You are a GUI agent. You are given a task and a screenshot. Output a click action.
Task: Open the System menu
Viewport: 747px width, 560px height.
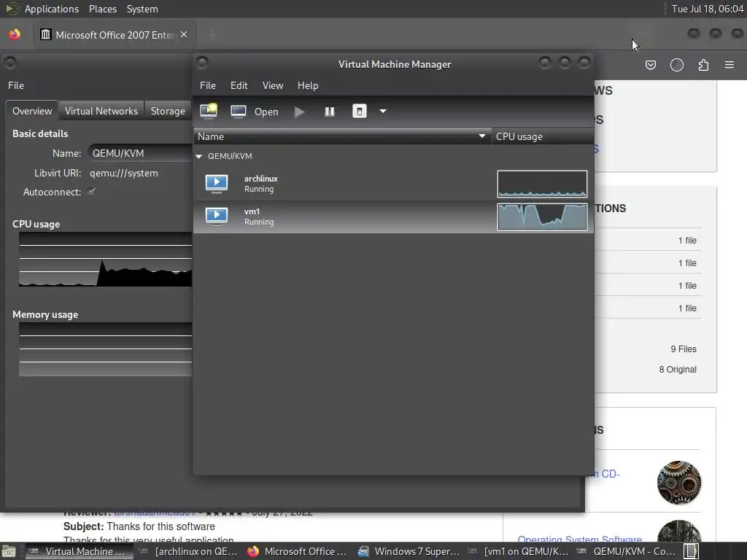(142, 9)
